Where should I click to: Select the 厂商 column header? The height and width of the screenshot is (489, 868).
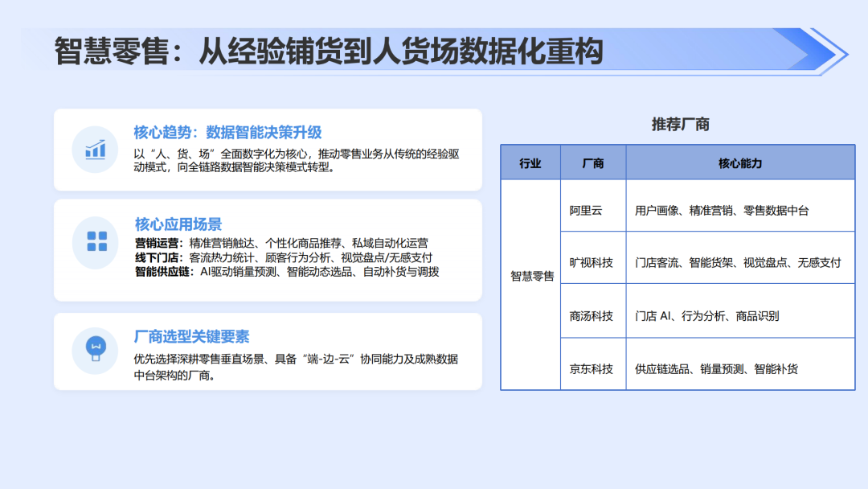pos(593,162)
